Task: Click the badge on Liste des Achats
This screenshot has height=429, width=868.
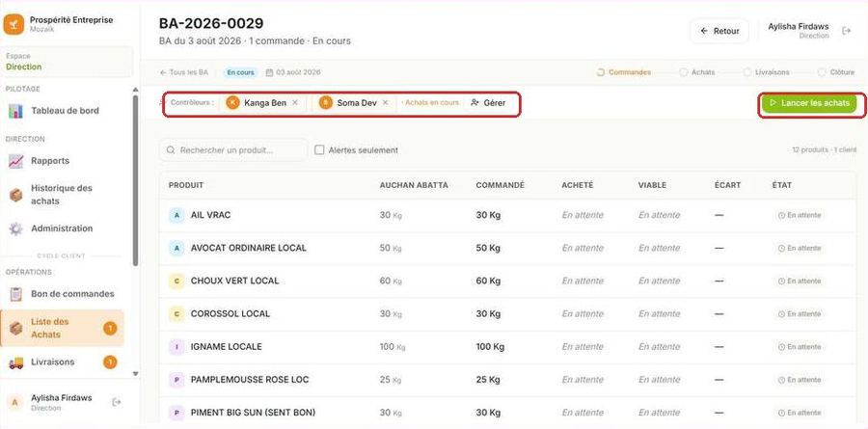Action: (x=110, y=329)
